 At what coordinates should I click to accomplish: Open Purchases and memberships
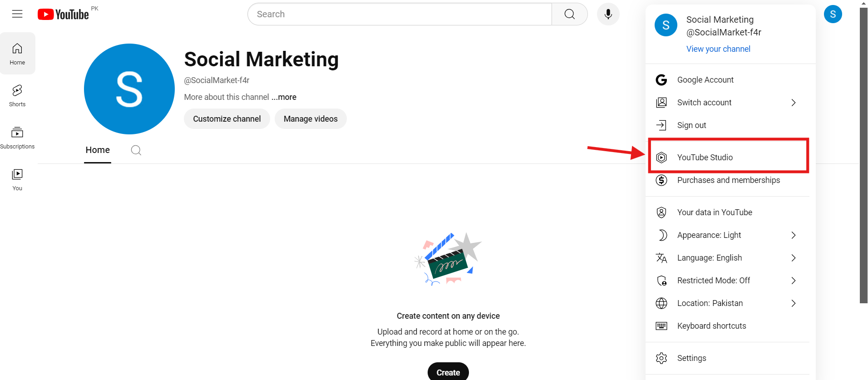point(727,180)
